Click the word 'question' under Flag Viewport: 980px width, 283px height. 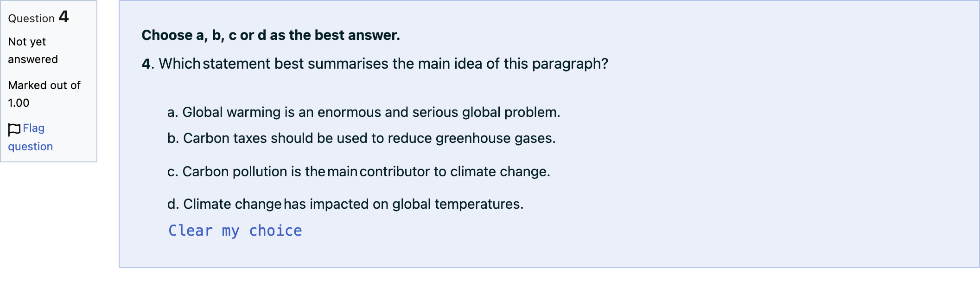(31, 147)
